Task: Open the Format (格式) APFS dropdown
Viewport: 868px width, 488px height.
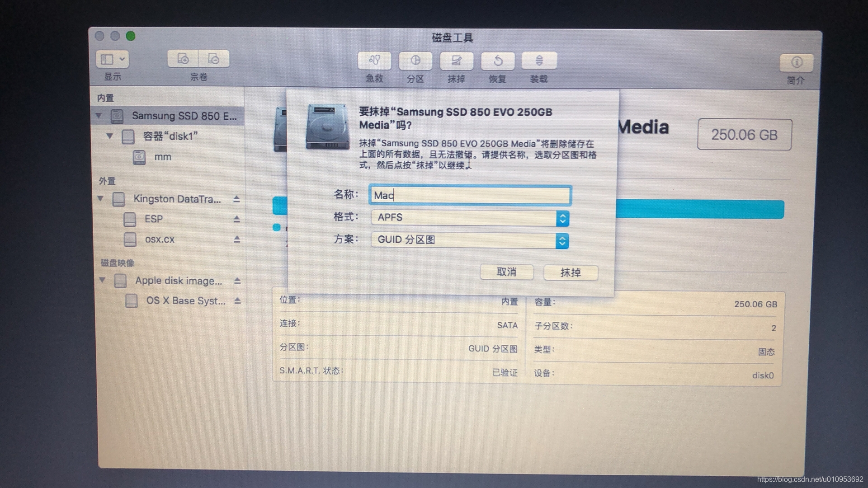Action: 470,218
